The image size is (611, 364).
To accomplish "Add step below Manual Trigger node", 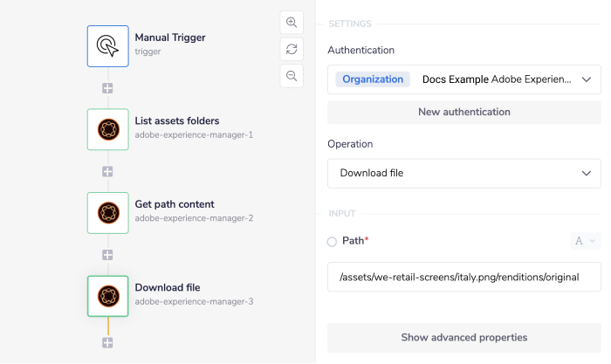I will [108, 88].
